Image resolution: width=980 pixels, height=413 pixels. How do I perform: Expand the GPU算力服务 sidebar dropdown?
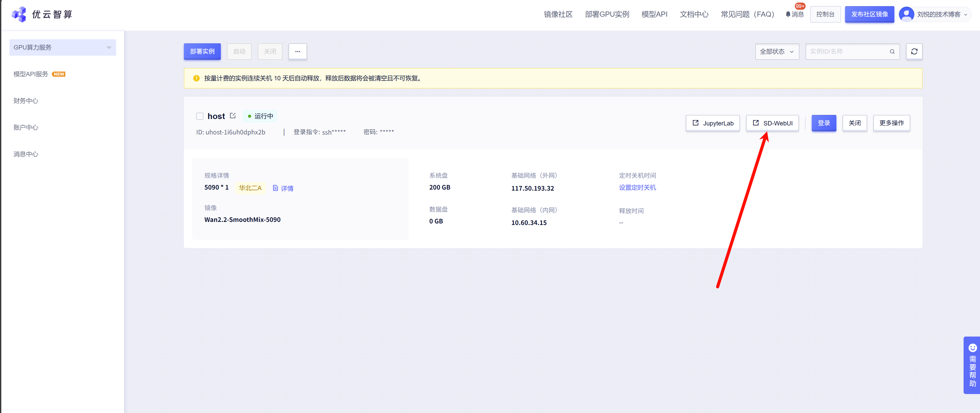click(63, 47)
